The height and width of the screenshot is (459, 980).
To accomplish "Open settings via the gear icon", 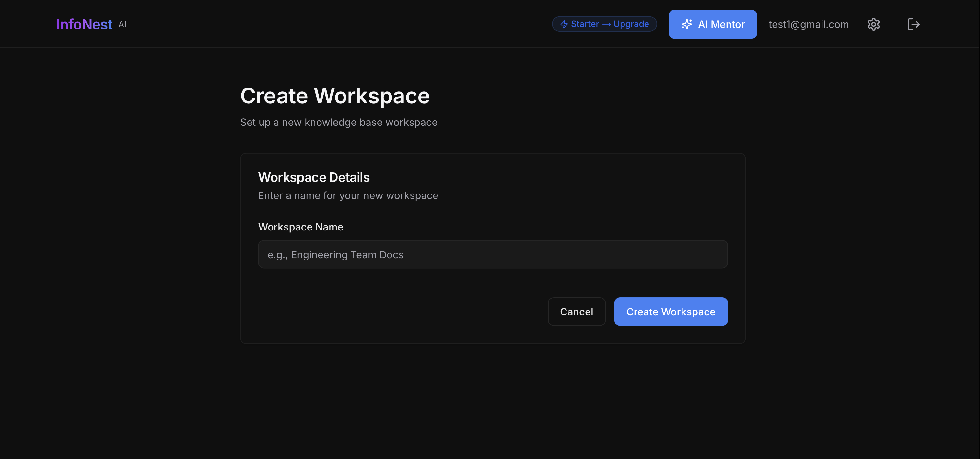I will 873,24.
